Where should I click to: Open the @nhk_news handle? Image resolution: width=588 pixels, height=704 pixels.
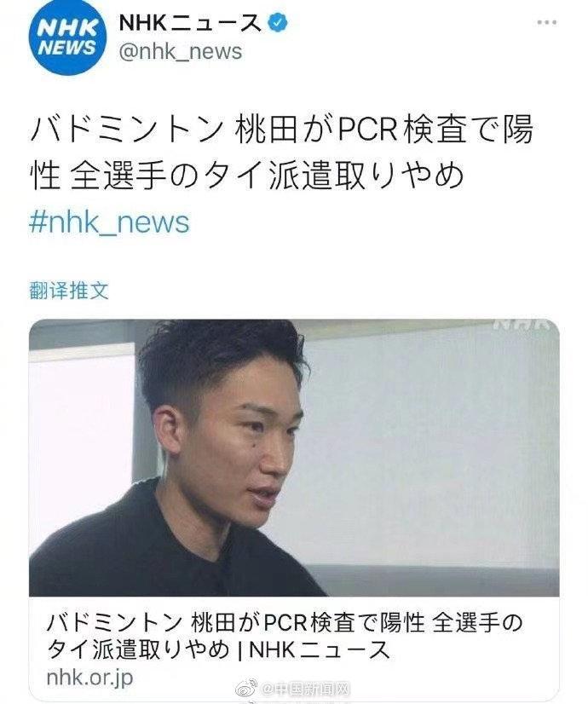click(x=181, y=52)
